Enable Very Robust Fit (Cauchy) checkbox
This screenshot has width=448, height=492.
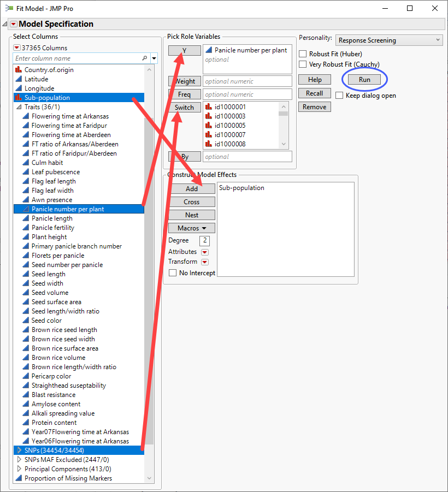point(303,64)
